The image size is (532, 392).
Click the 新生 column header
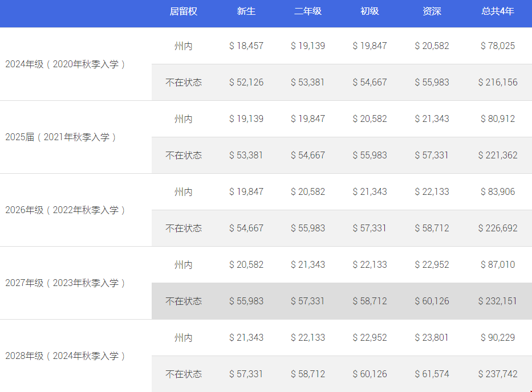tap(246, 11)
